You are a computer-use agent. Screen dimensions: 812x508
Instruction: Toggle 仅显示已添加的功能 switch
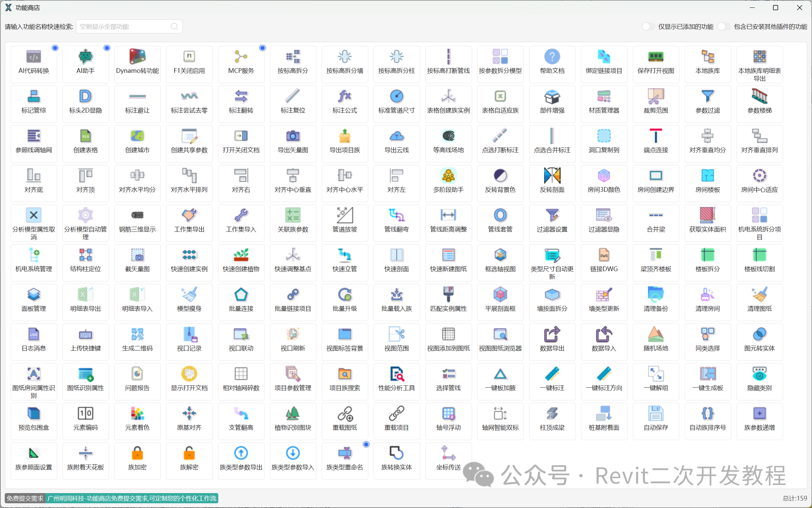pyautogui.click(x=648, y=27)
